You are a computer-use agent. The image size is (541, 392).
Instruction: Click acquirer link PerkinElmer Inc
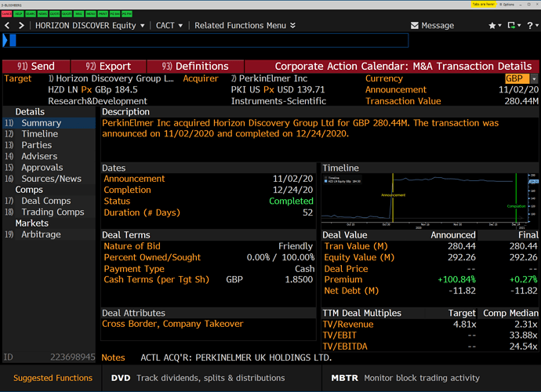269,78
